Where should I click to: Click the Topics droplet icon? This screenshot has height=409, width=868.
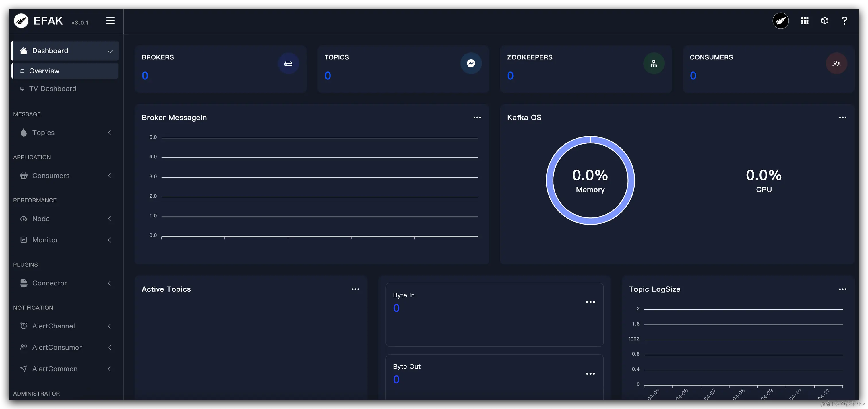[x=24, y=133]
